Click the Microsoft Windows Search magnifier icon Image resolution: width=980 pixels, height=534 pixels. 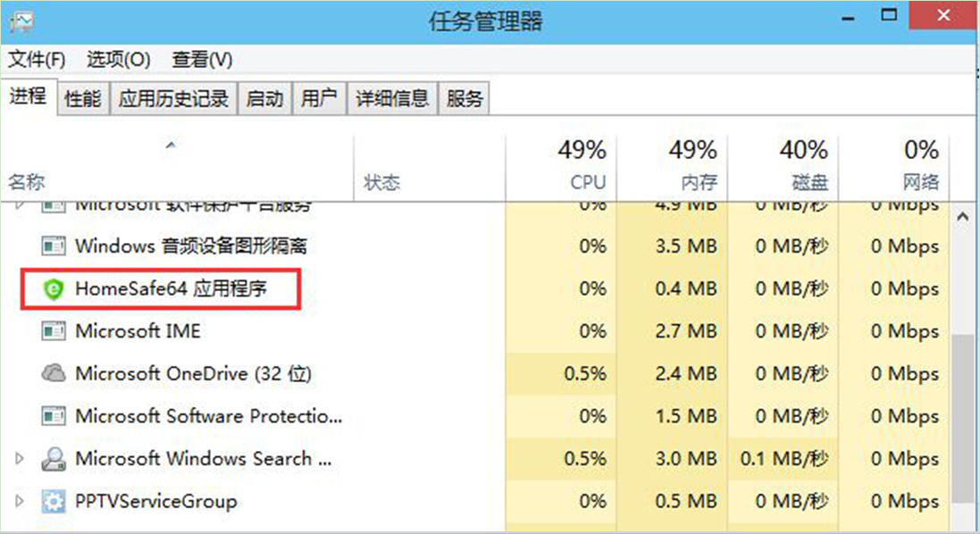(54, 458)
